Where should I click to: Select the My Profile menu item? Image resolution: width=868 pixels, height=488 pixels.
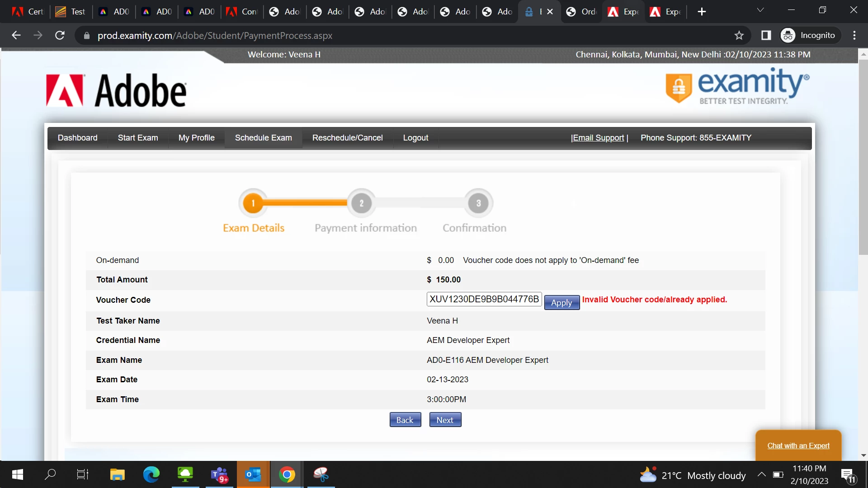[x=196, y=138]
